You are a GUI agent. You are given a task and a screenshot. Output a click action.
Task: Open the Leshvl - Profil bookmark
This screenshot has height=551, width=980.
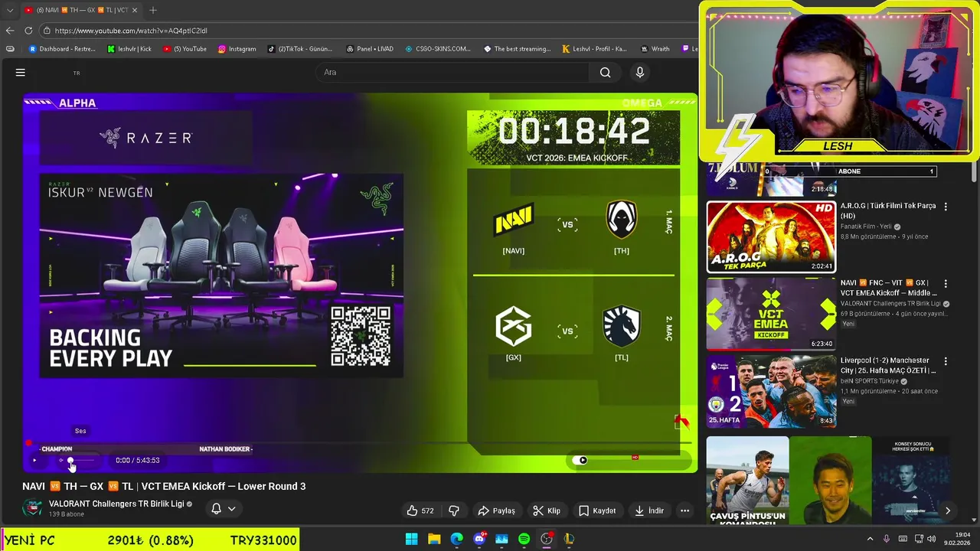pos(596,49)
